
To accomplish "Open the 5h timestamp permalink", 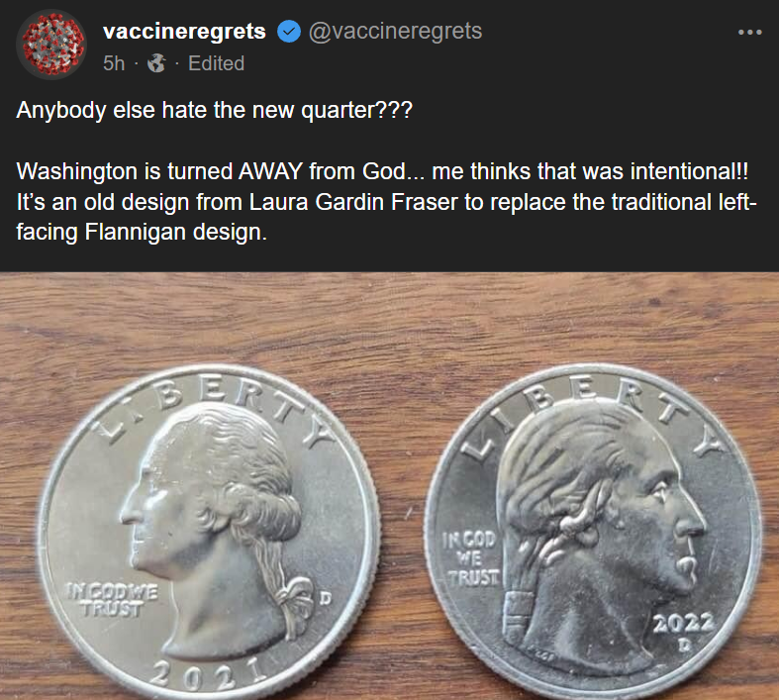I will (x=114, y=63).
